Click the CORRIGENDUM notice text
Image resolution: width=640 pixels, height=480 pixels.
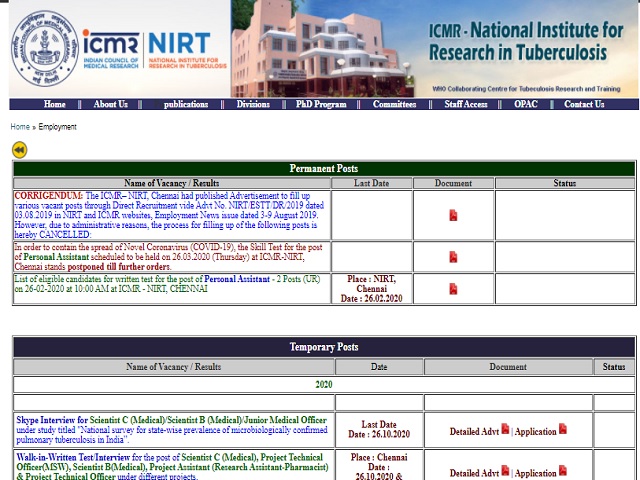coord(169,215)
